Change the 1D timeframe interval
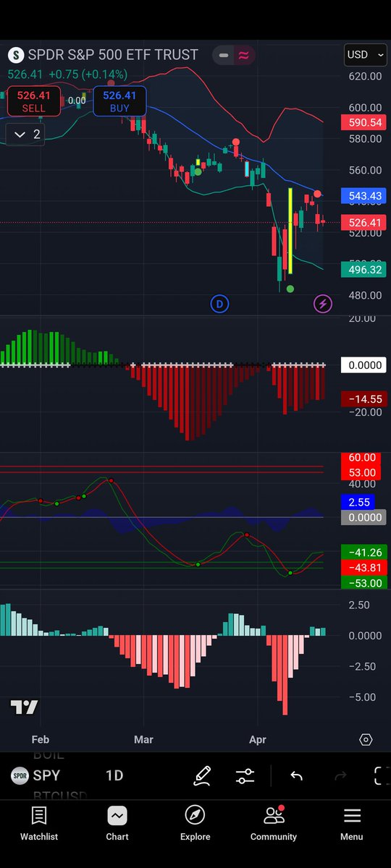 pos(114,776)
